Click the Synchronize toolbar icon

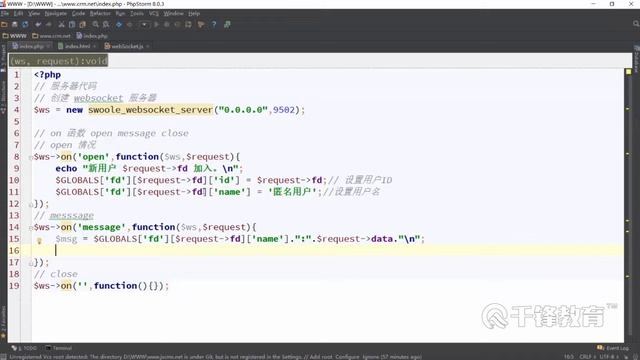pos(25,24)
